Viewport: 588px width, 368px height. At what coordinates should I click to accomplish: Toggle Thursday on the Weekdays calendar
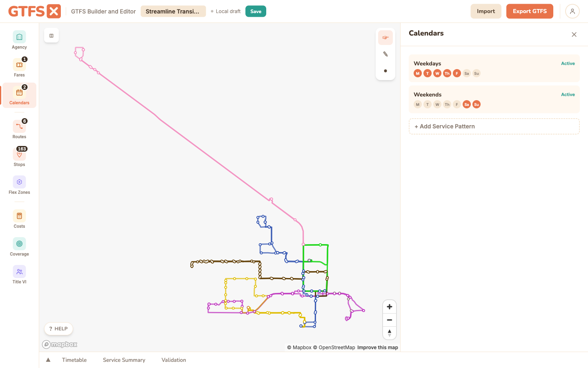(447, 74)
